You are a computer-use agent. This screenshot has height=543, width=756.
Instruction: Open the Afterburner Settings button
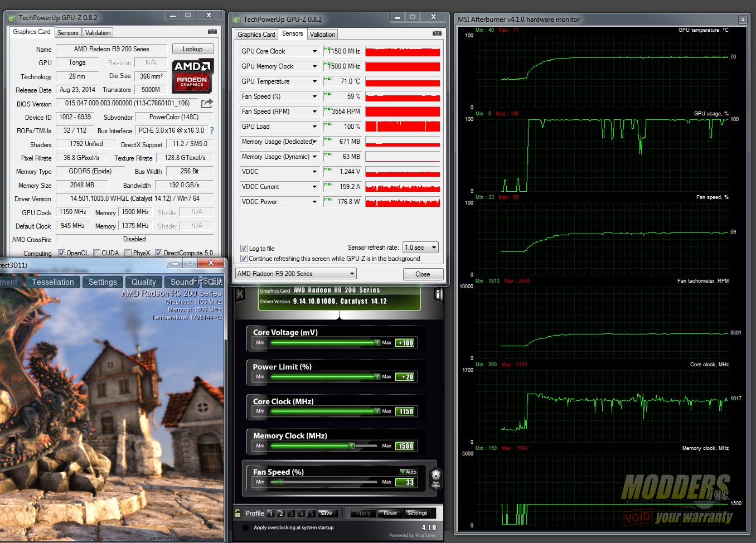click(417, 513)
